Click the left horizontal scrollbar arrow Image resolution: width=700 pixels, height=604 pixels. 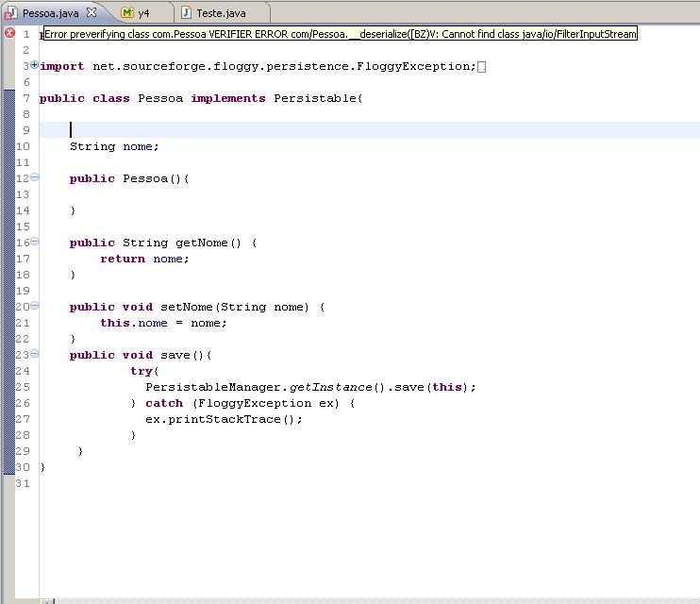click(48, 601)
